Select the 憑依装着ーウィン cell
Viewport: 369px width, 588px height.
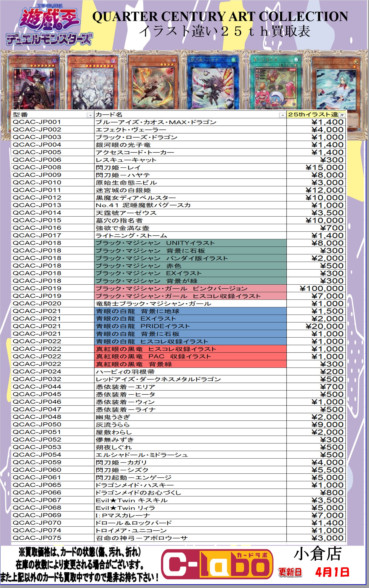coord(190,402)
